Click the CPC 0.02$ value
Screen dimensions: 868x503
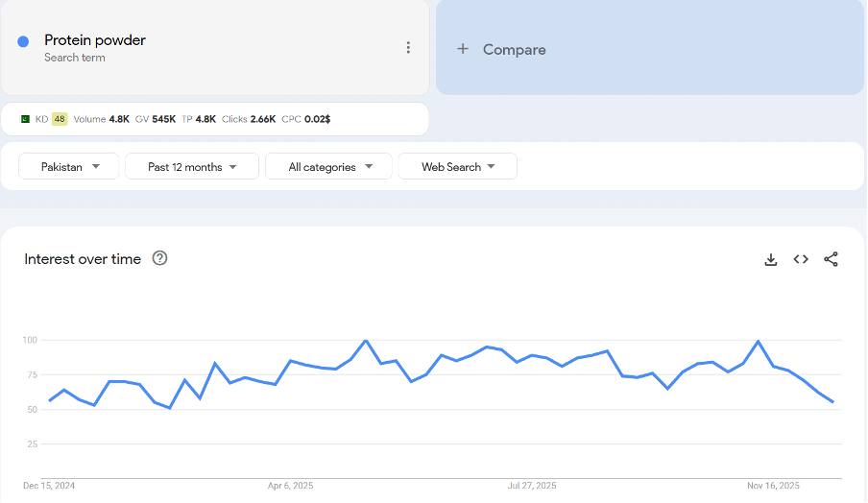click(x=317, y=119)
